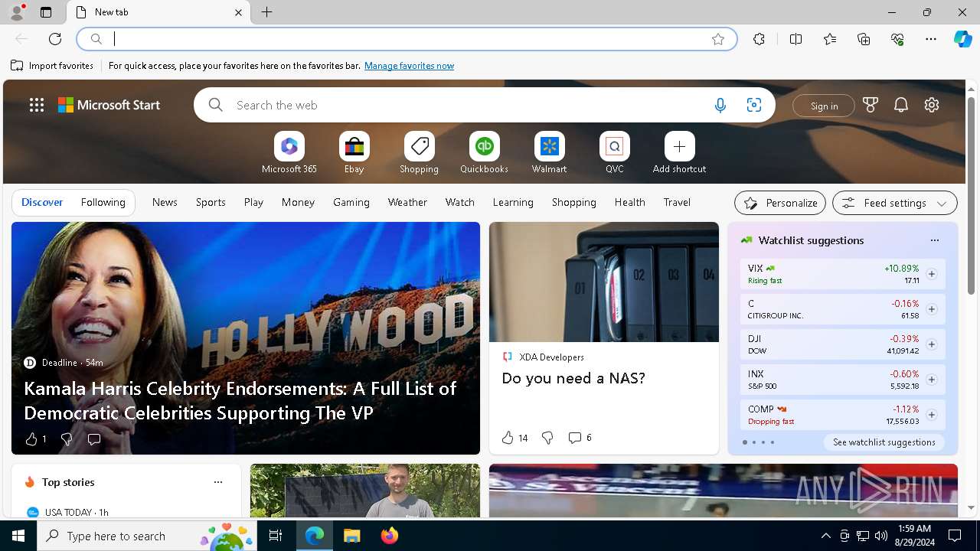
Task: Open a new browser tab
Action: (x=267, y=12)
